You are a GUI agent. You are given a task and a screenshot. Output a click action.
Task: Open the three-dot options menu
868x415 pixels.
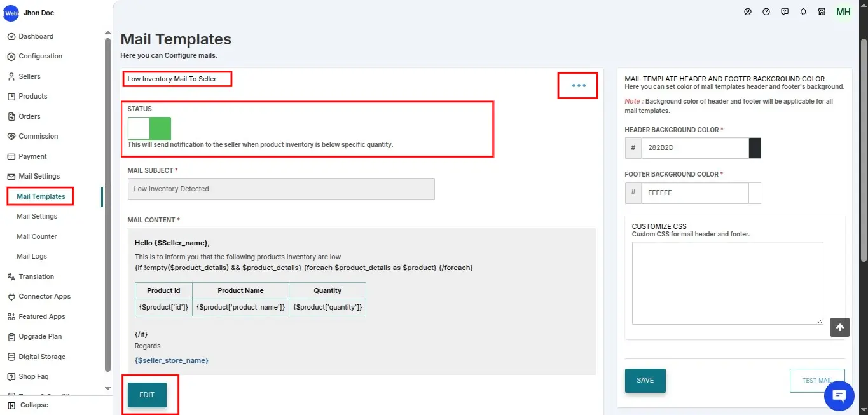577,85
